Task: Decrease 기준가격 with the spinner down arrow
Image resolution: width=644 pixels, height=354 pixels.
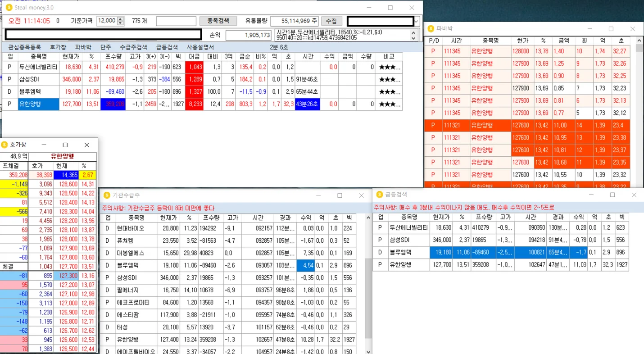Action: [x=120, y=23]
